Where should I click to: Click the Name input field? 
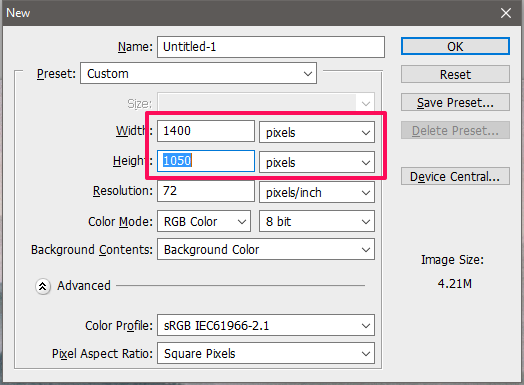pos(271,47)
